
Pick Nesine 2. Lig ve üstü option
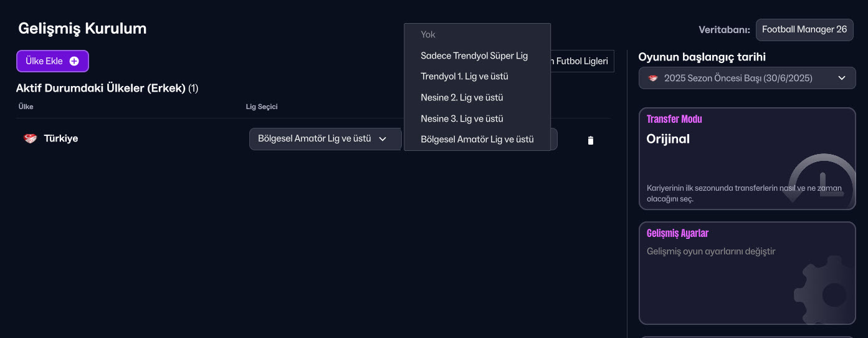[x=462, y=97]
